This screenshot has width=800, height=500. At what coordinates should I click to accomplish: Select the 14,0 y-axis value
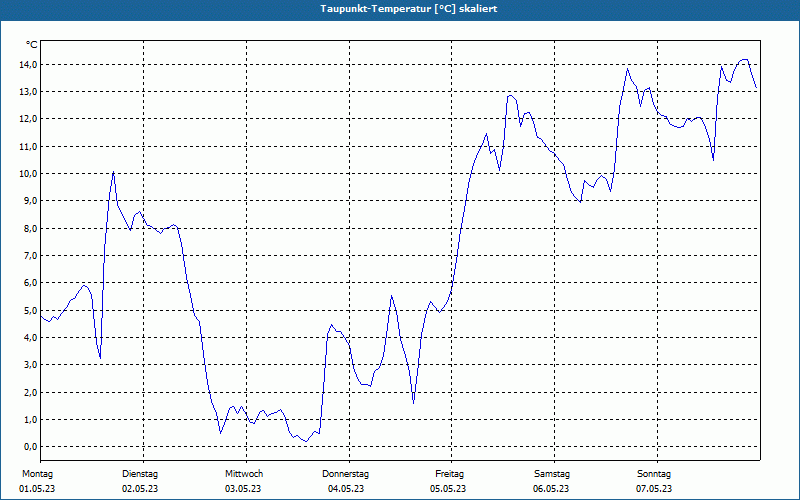[28, 65]
